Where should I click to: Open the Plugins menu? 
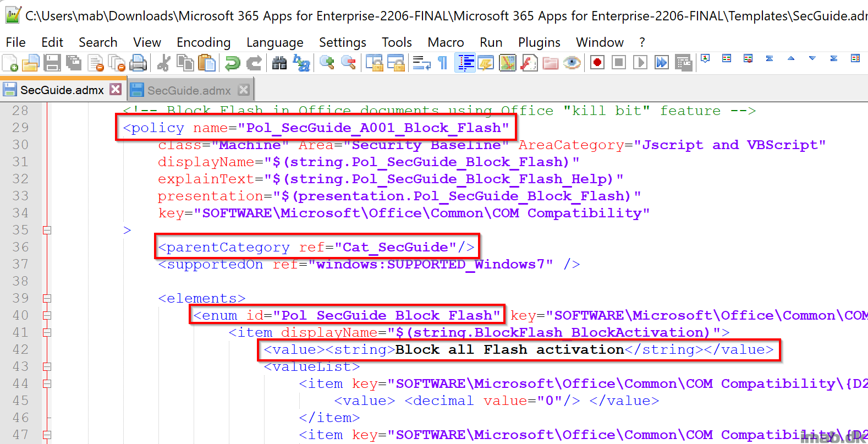[539, 42]
